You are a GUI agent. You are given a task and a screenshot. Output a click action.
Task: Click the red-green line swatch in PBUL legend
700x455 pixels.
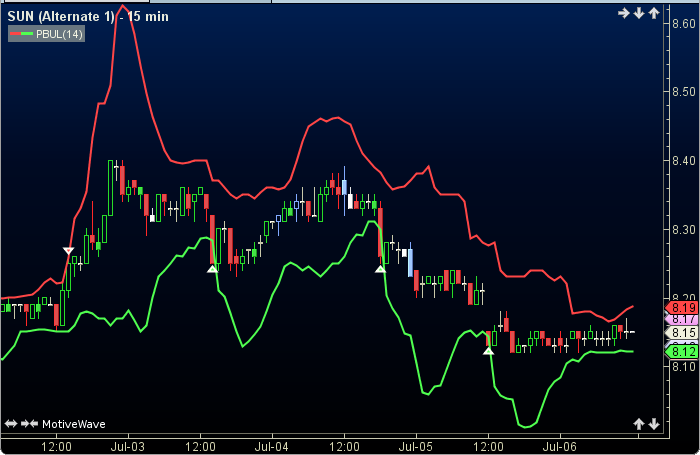point(22,34)
